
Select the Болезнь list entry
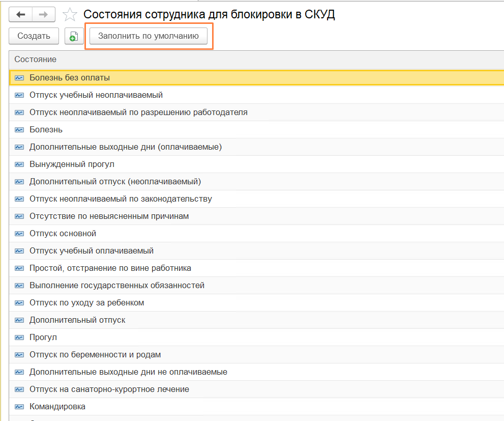click(x=46, y=130)
